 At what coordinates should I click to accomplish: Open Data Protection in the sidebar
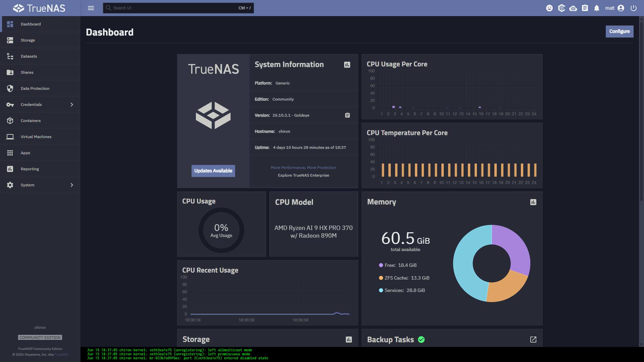pos(40,88)
